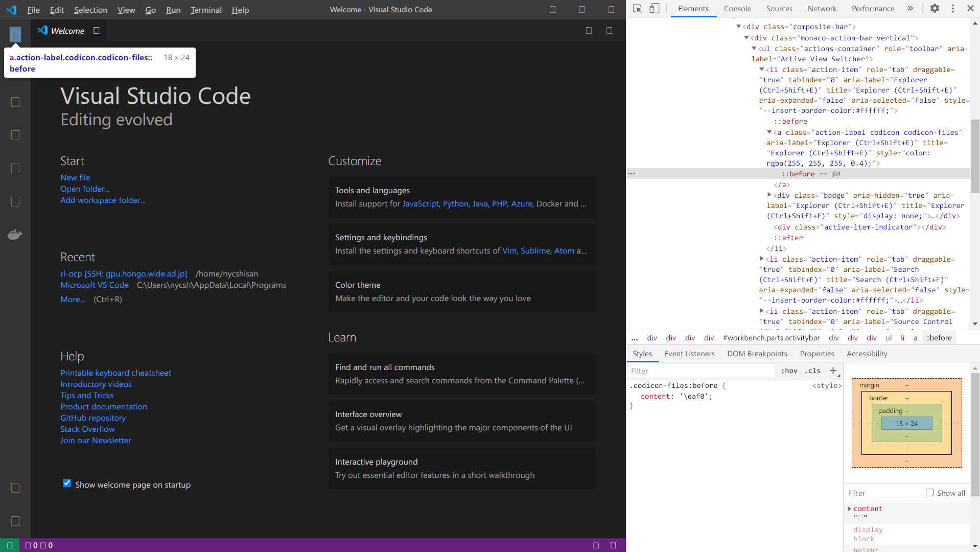Open the Interactive playground walkthrough

376,462
